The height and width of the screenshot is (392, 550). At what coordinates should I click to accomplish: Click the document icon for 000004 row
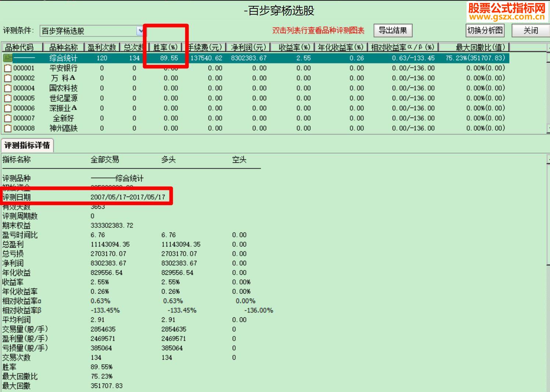[7, 88]
